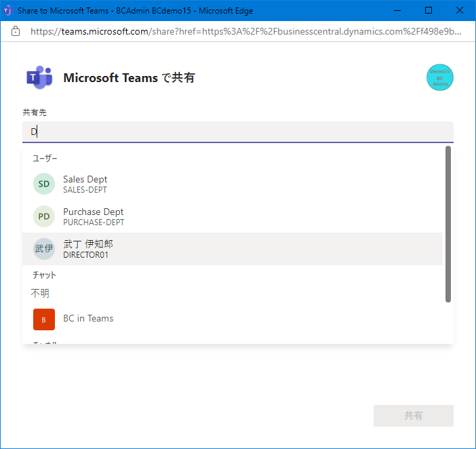The image size is (476, 449).
Task: Choose BC in Teams chat suggestion
Action: pos(233,319)
